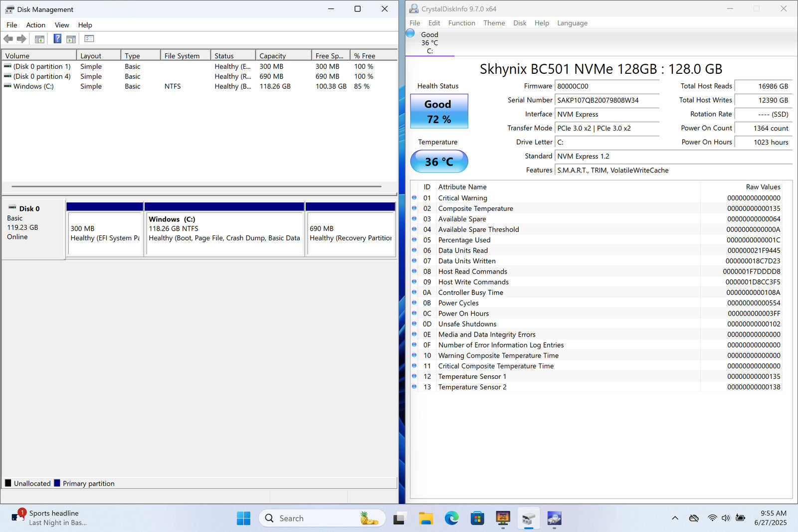Viewport: 798px width, 532px height.
Task: Click the CrystalDiskInfo title bar app icon
Action: 414,8
